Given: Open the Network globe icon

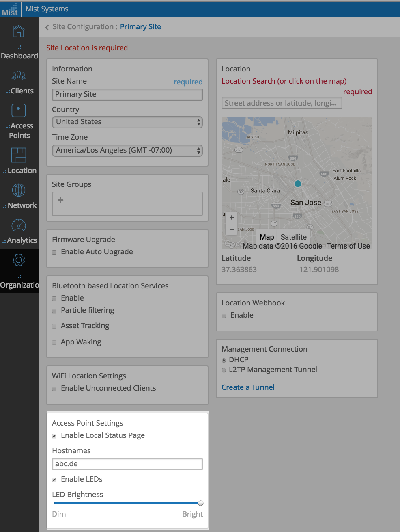Looking at the screenshot, I should click(x=19, y=190).
